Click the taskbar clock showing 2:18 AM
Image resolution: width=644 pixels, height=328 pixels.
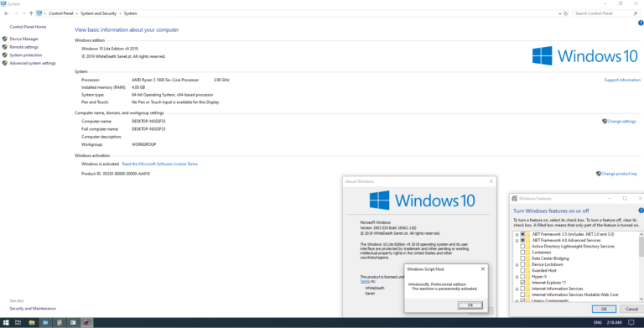pos(614,323)
